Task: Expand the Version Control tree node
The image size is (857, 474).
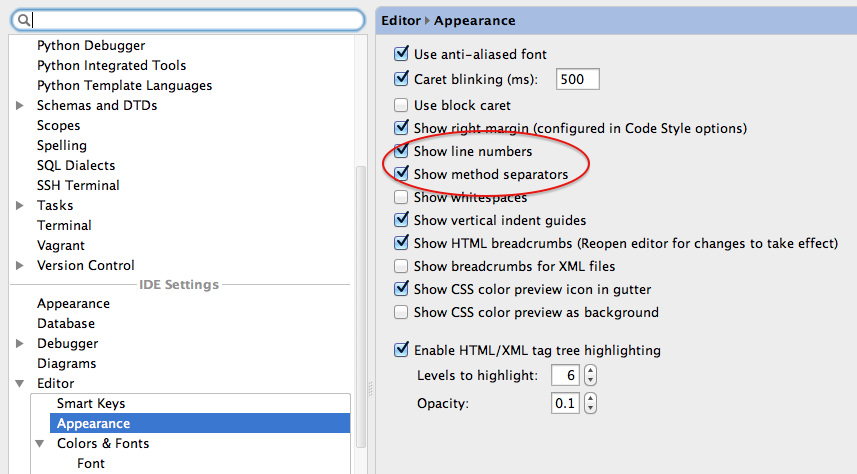Action: click(20, 265)
